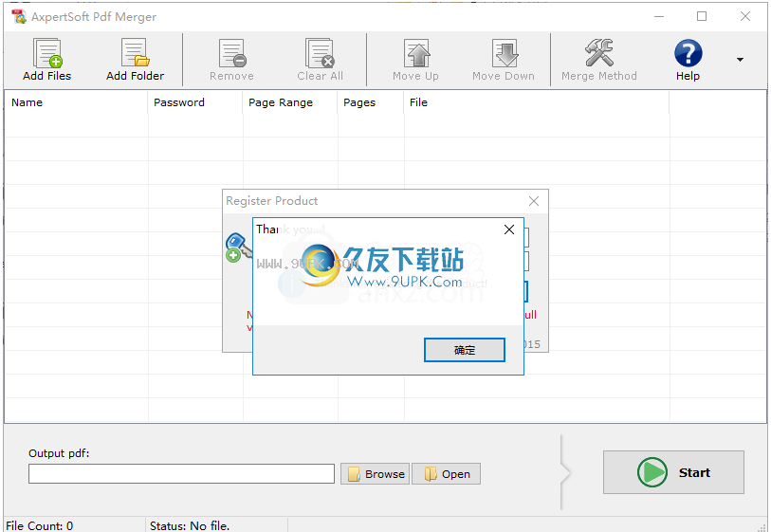Open Help via the question mark icon
Viewport: 771px width, 532px height.
tap(688, 53)
